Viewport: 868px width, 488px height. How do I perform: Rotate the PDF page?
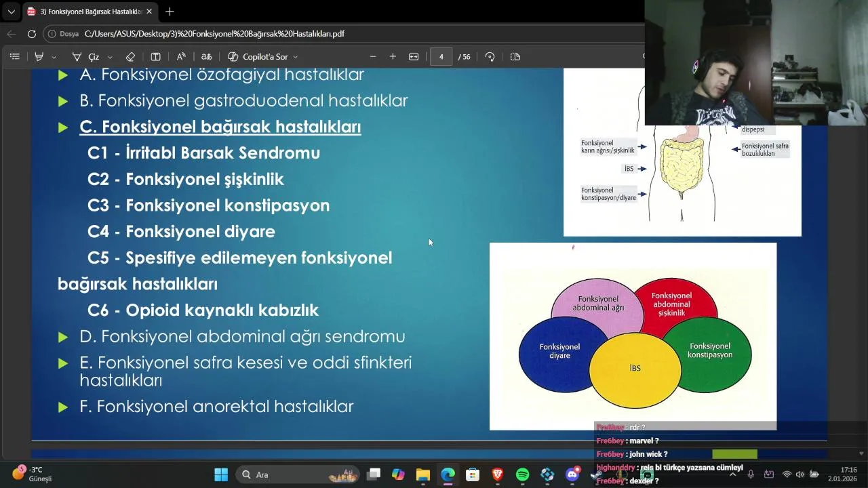tap(490, 57)
